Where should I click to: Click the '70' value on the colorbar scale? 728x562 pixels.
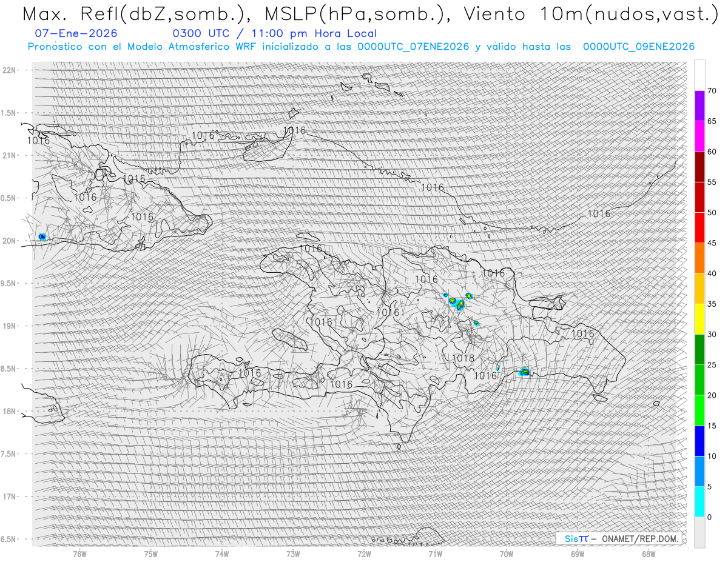[x=712, y=91]
